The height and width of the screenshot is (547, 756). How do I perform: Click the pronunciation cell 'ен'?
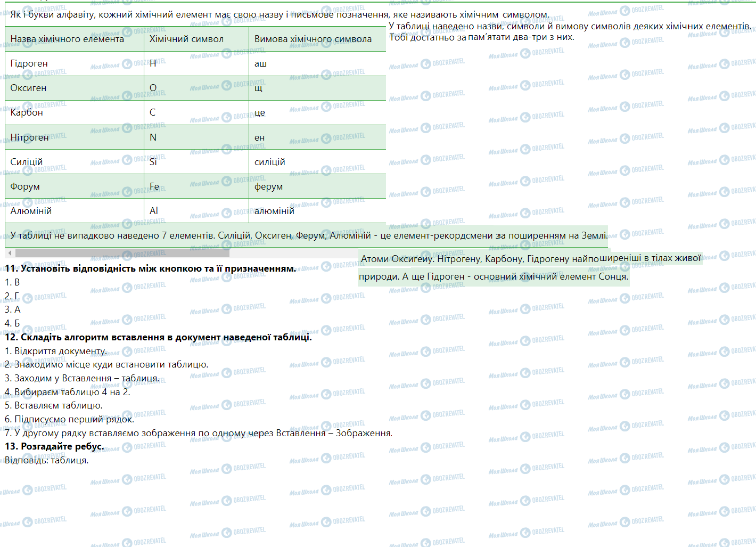point(317,137)
